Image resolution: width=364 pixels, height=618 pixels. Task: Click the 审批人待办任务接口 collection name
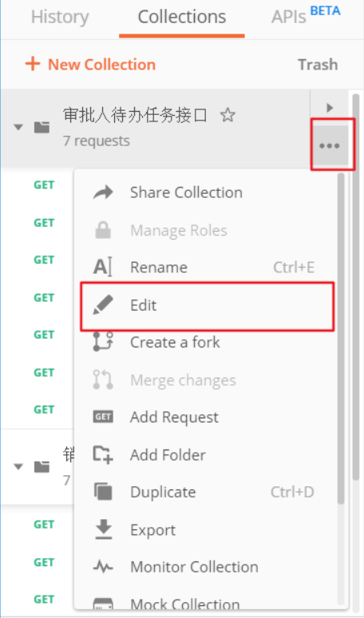[135, 116]
